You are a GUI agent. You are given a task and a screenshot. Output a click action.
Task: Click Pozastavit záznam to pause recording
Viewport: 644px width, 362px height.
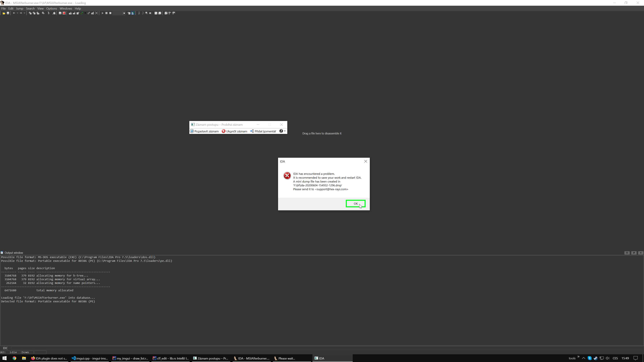[204, 131]
